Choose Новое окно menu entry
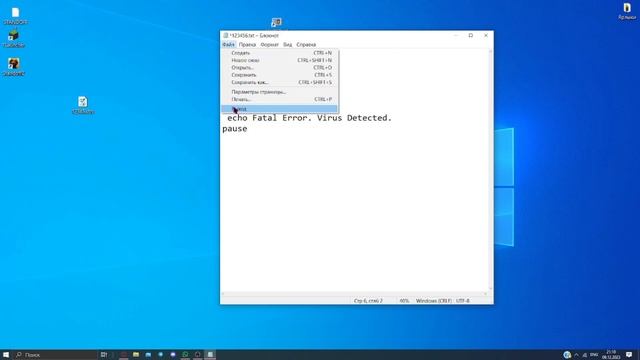Screen dimensions: 640x360 pos(280,60)
